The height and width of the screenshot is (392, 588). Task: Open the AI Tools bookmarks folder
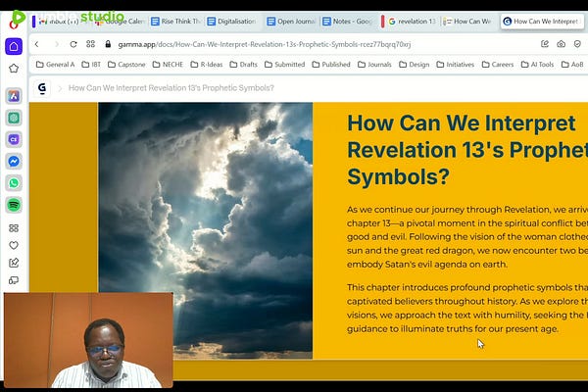537,65
